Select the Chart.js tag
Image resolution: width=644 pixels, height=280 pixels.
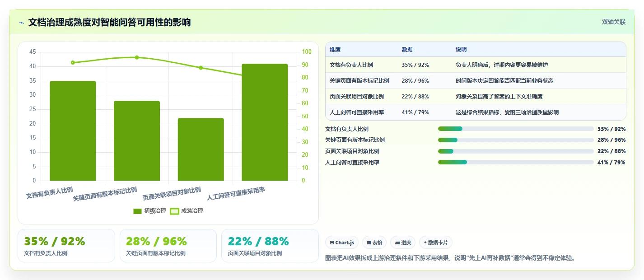click(x=342, y=243)
